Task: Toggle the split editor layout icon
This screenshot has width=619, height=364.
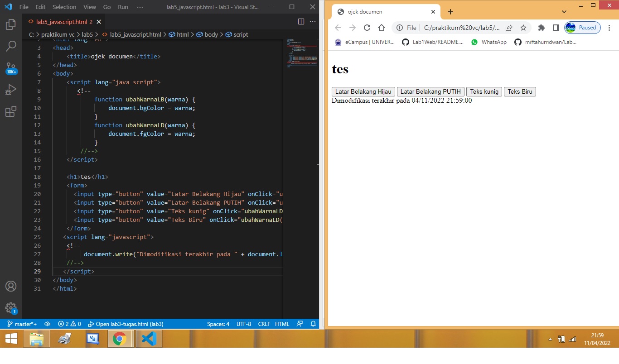Action: (301, 21)
